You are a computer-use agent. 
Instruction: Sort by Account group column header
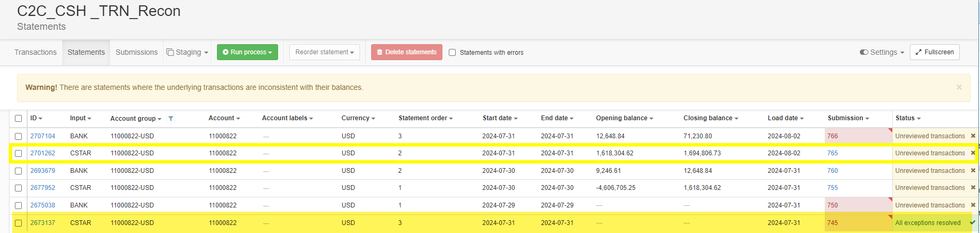tap(136, 119)
